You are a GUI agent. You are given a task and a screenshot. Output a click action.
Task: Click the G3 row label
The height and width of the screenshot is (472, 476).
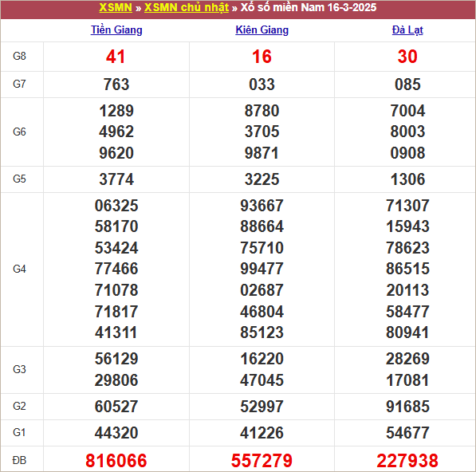[19, 369]
